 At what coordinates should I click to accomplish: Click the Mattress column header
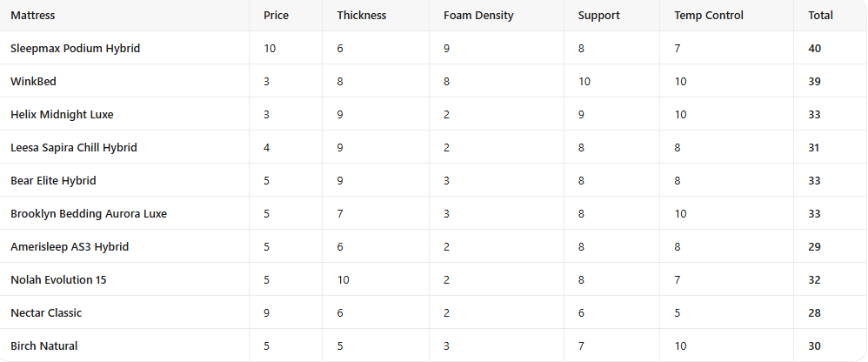point(33,16)
